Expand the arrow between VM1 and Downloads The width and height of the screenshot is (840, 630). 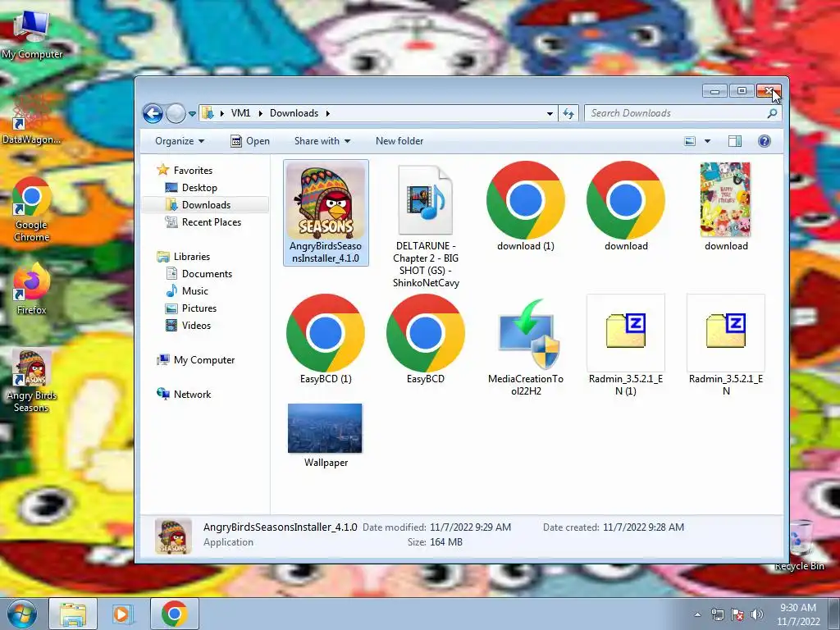(260, 113)
